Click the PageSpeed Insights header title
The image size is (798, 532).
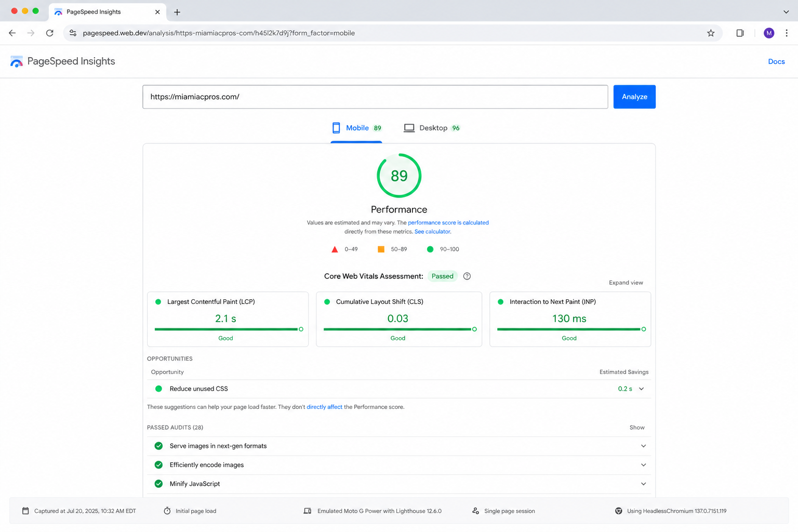(x=71, y=61)
